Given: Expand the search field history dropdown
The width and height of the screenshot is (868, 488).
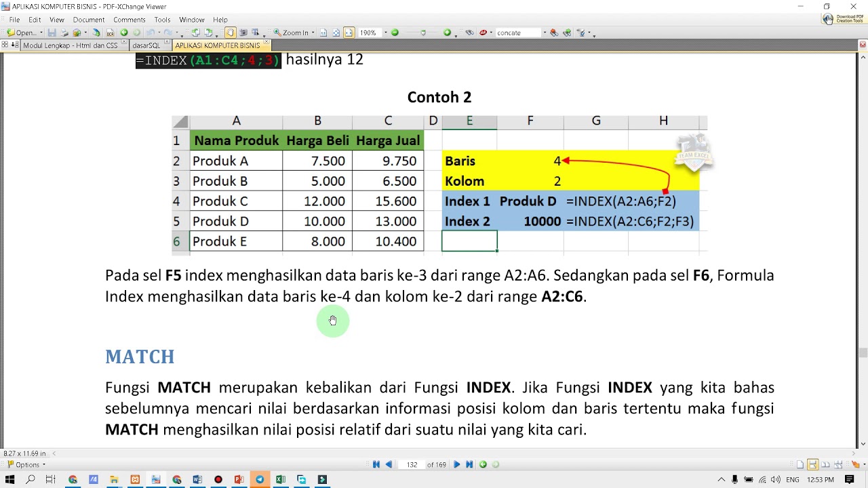Looking at the screenshot, I should (545, 33).
